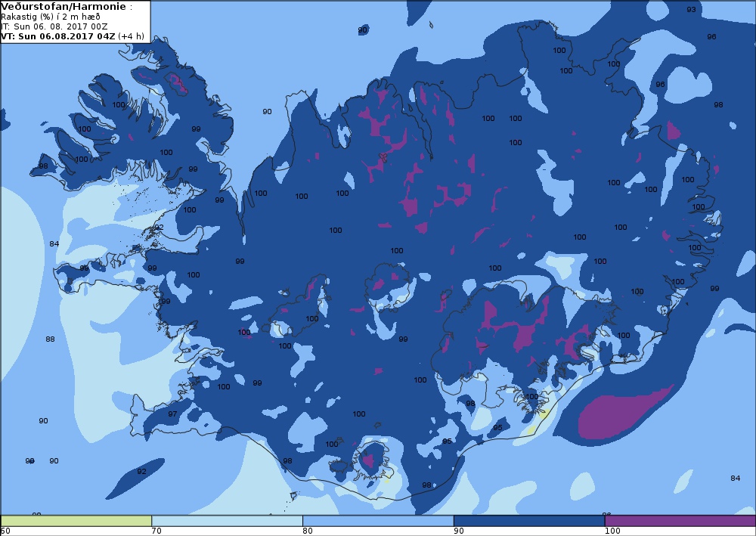
Task: Click the 'Rakastig (%) í 2 m hæð' label
Action: (x=51, y=17)
